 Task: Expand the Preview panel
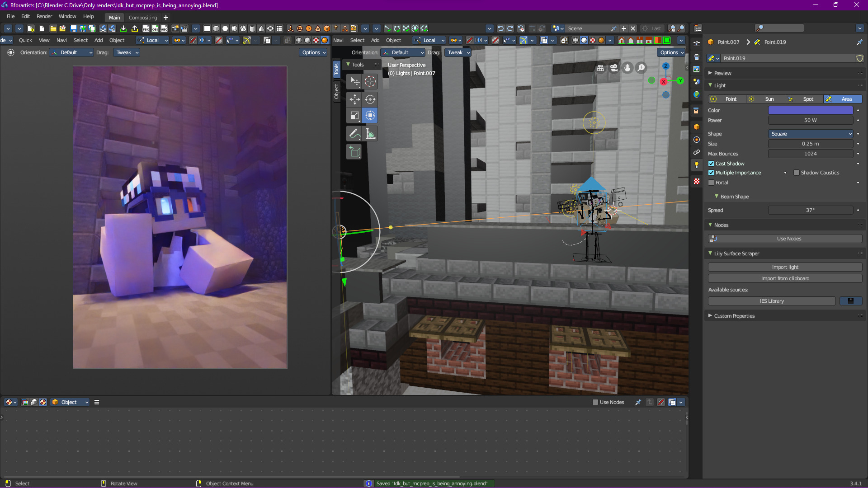(722, 73)
